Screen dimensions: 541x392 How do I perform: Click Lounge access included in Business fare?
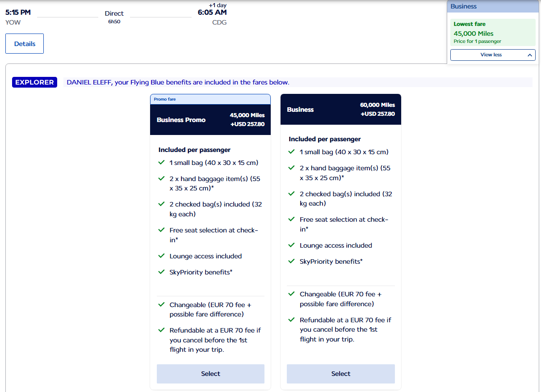[x=336, y=245]
